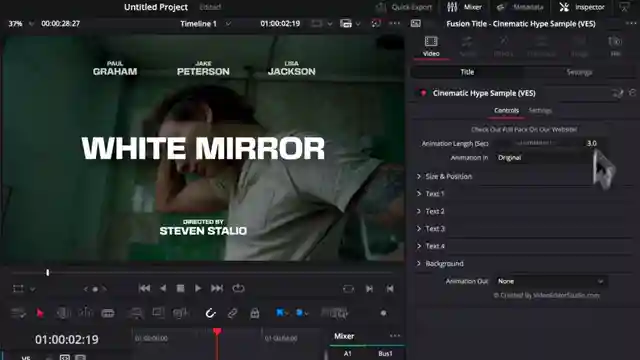This screenshot has width=640, height=360.
Task: Click the Stop playback button
Action: coord(180,289)
